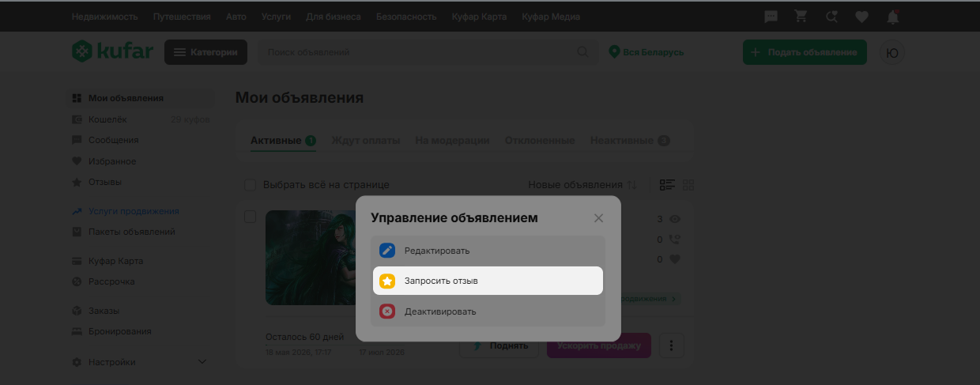980x385 pixels.
Task: Click the Ускорить продажу button
Action: tap(599, 345)
